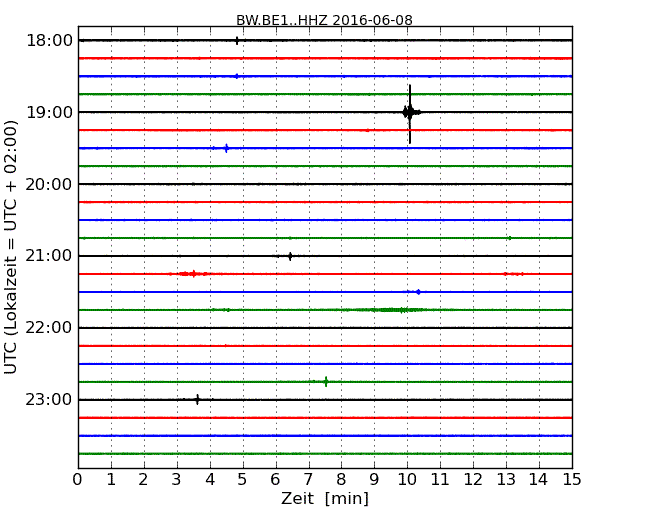
Task: Click the Zeit [min] axis label
Action: click(x=325, y=498)
